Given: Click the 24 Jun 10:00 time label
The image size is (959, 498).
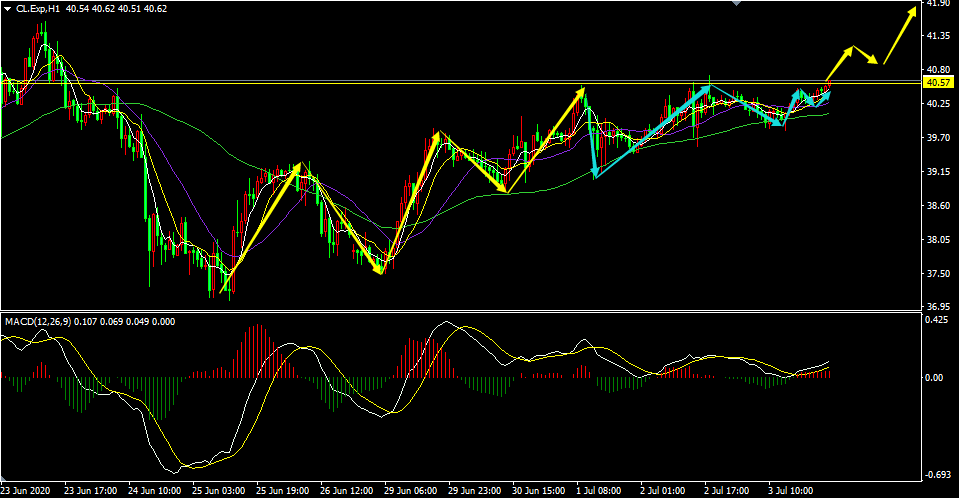Looking at the screenshot, I should click(x=155, y=491).
